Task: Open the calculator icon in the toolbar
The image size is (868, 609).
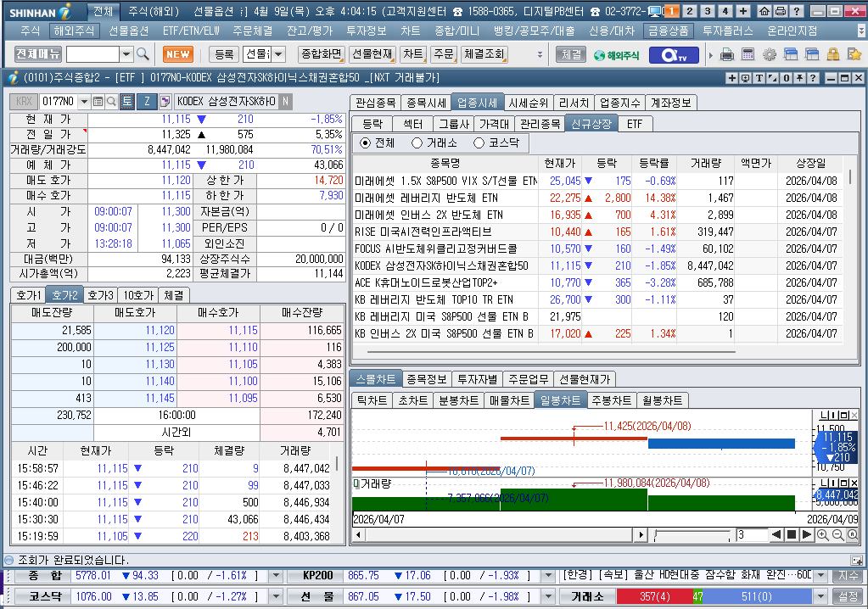Action: point(748,54)
